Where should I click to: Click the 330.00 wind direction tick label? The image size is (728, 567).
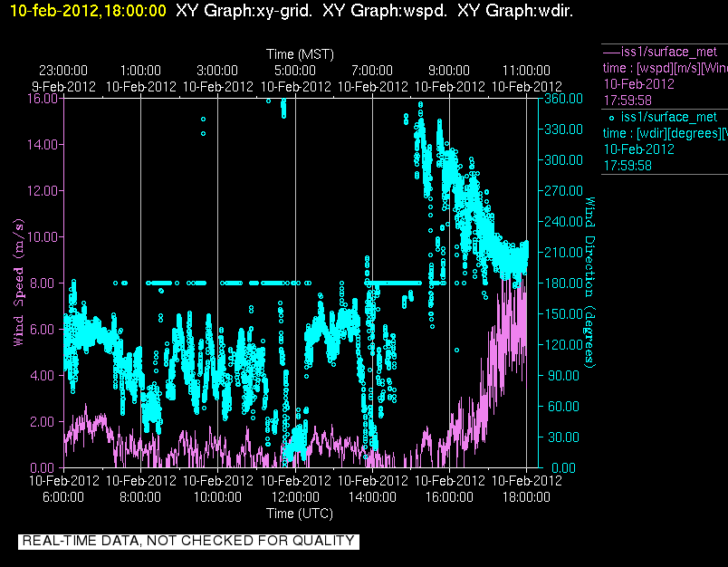(563, 130)
